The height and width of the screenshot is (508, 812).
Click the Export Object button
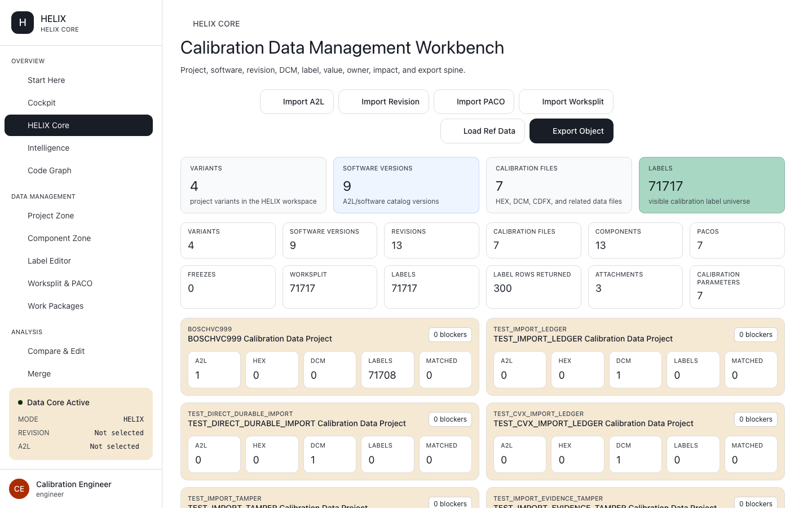point(571,131)
